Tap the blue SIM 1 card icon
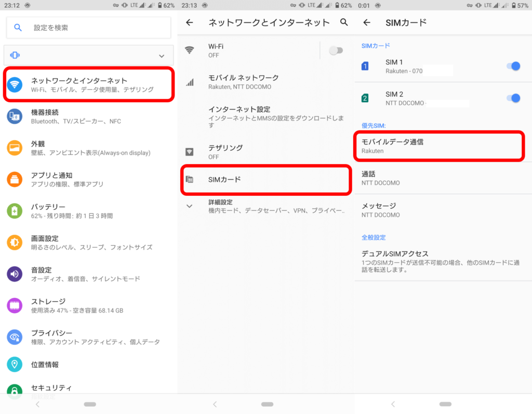Screen dimensions: 532x414 [365, 66]
